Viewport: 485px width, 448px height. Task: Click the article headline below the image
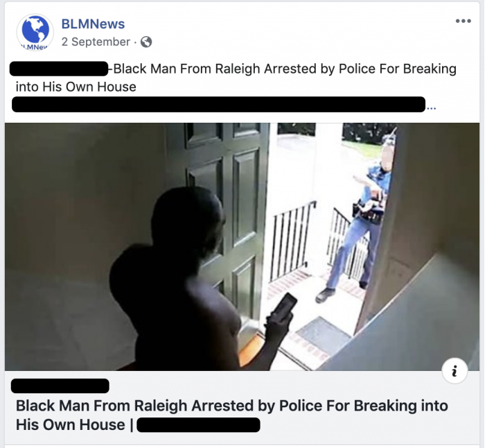click(231, 415)
